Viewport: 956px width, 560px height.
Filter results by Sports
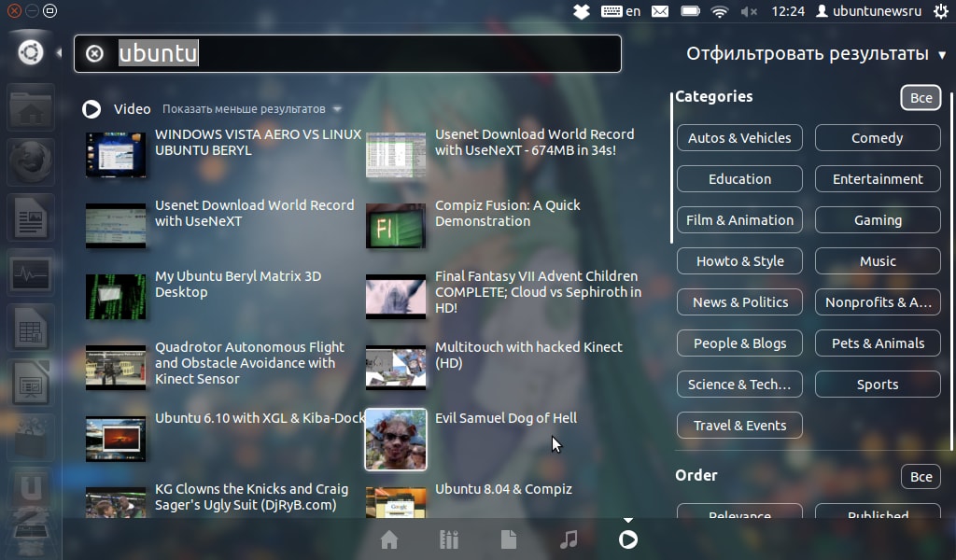tap(878, 384)
